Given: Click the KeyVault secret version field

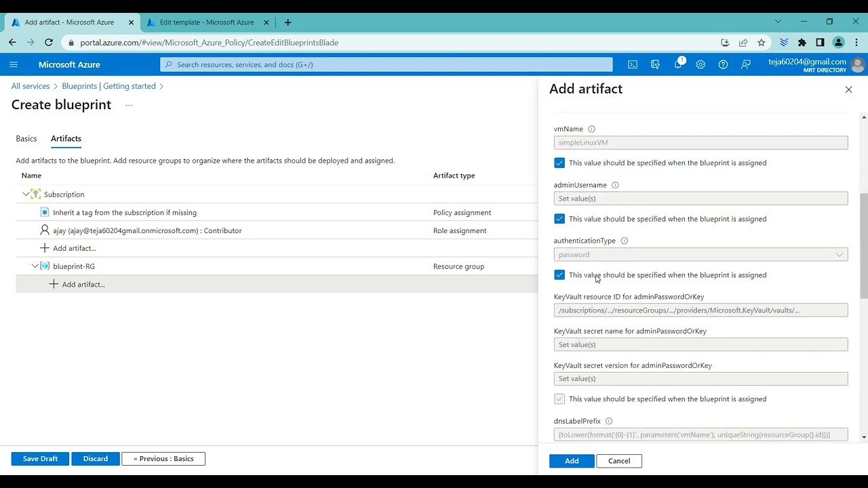Looking at the screenshot, I should pos(701,379).
